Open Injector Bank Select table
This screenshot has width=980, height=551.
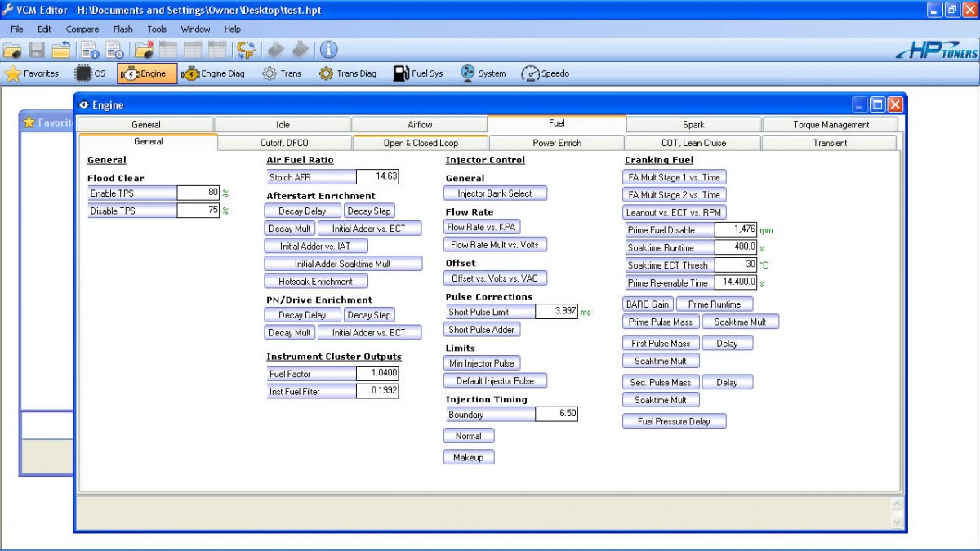pyautogui.click(x=495, y=193)
